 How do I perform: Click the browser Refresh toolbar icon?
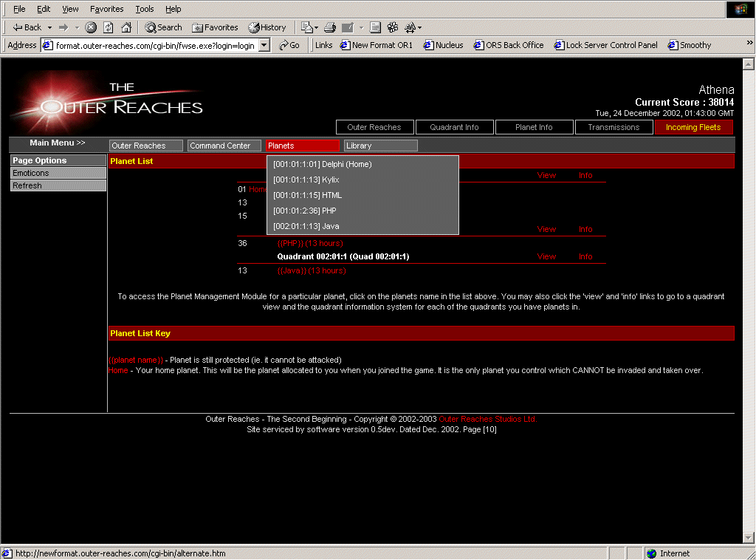click(109, 27)
